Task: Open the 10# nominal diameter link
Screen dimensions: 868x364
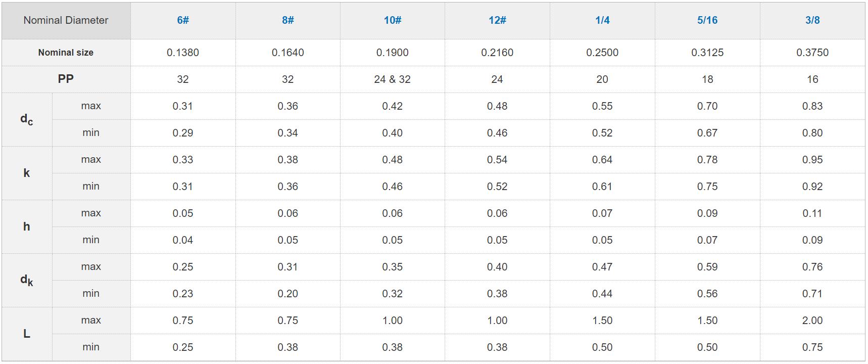Action: (393, 20)
